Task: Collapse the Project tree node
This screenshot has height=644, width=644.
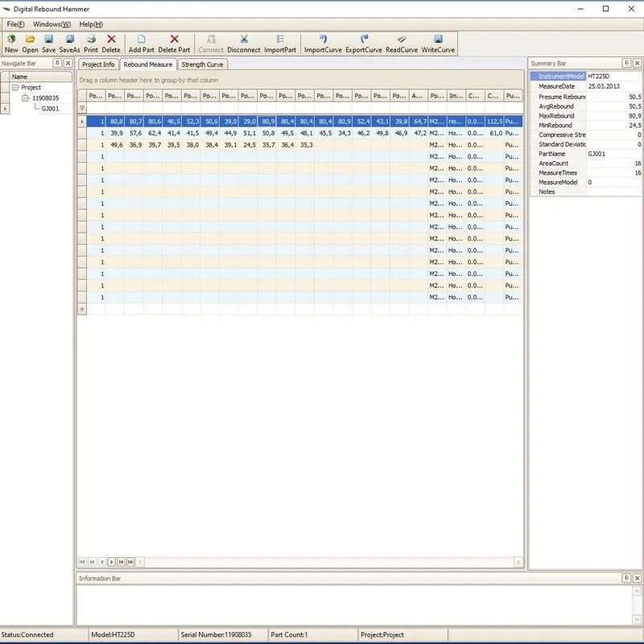Action: click(x=15, y=88)
